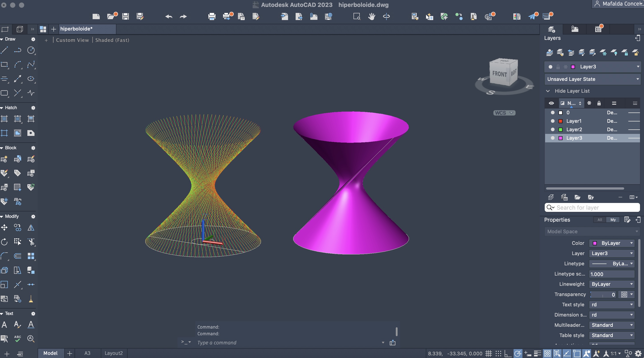Image resolution: width=644 pixels, height=358 pixels.
Task: Select the Hatch tool icon
Action: [4, 119]
